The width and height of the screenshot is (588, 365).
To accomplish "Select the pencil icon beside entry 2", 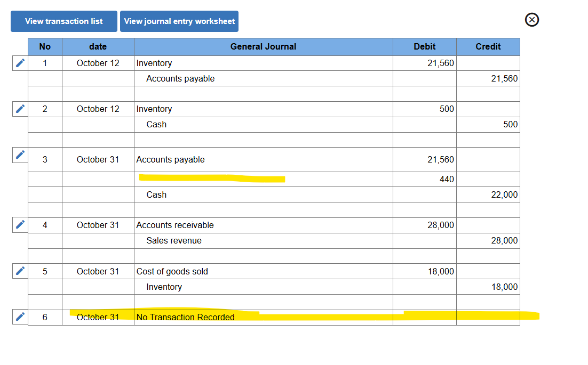I will (x=20, y=109).
